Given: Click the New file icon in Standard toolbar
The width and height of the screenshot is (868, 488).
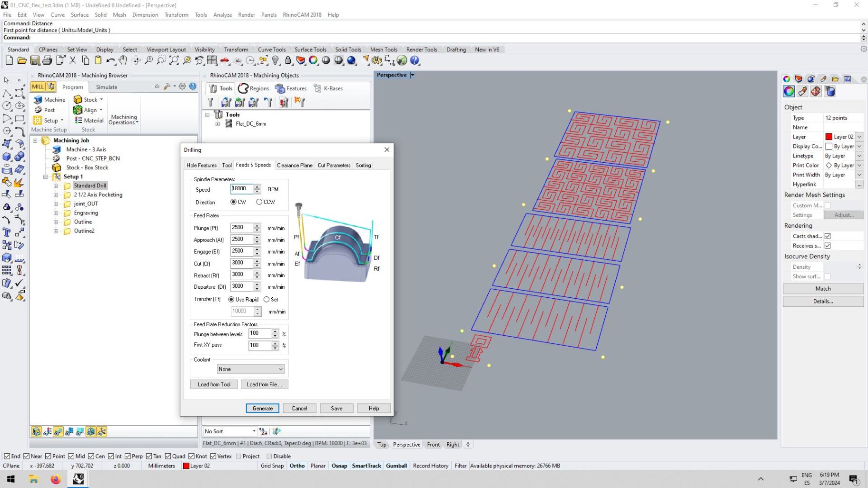Looking at the screenshot, I should (9, 60).
